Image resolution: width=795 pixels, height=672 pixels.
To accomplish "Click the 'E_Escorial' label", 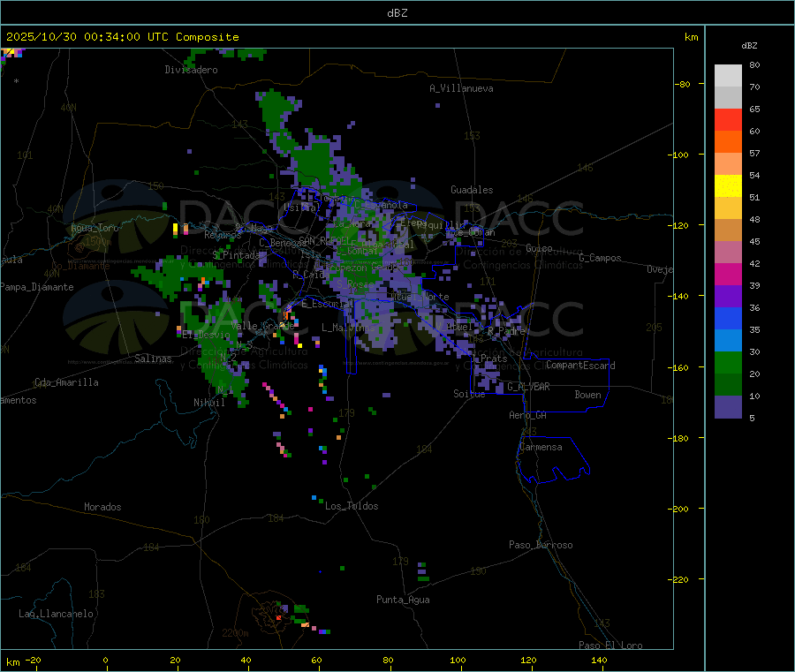I will click(x=328, y=304).
